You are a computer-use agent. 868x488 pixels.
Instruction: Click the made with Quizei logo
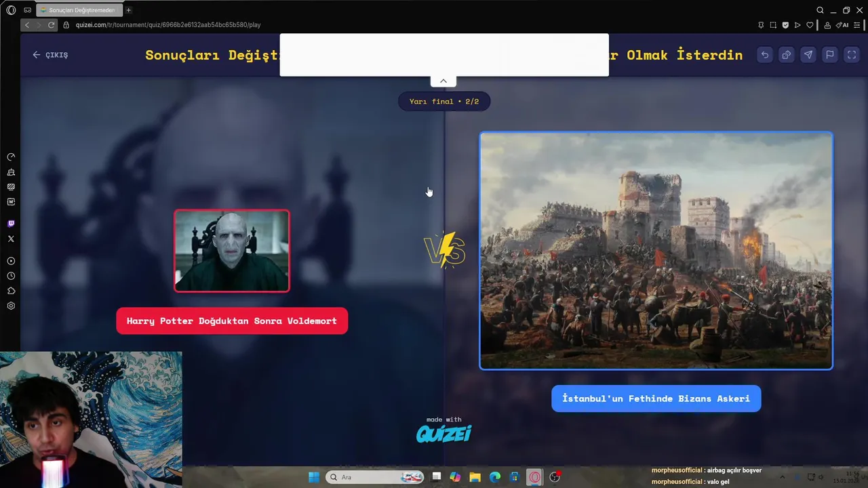pos(443,429)
